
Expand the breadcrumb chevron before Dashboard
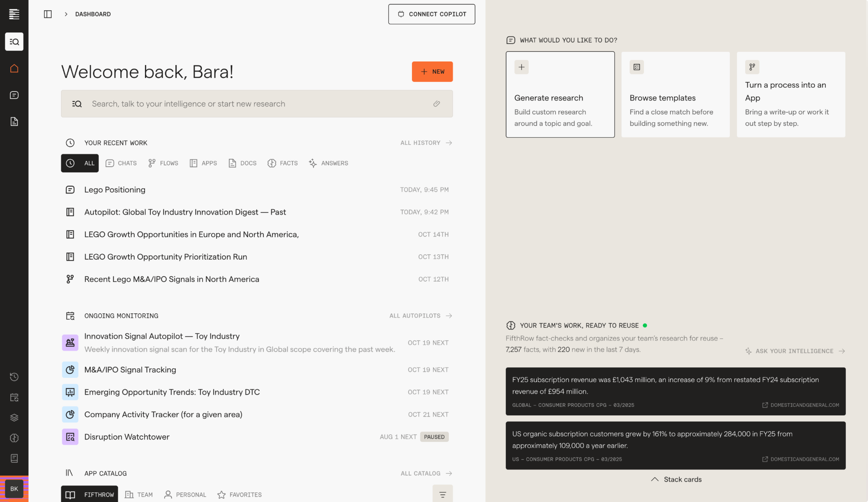coord(66,14)
